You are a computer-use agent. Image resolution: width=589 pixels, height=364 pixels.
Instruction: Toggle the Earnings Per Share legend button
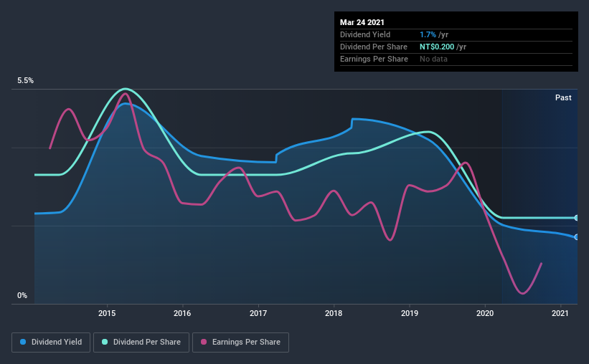pyautogui.click(x=240, y=343)
